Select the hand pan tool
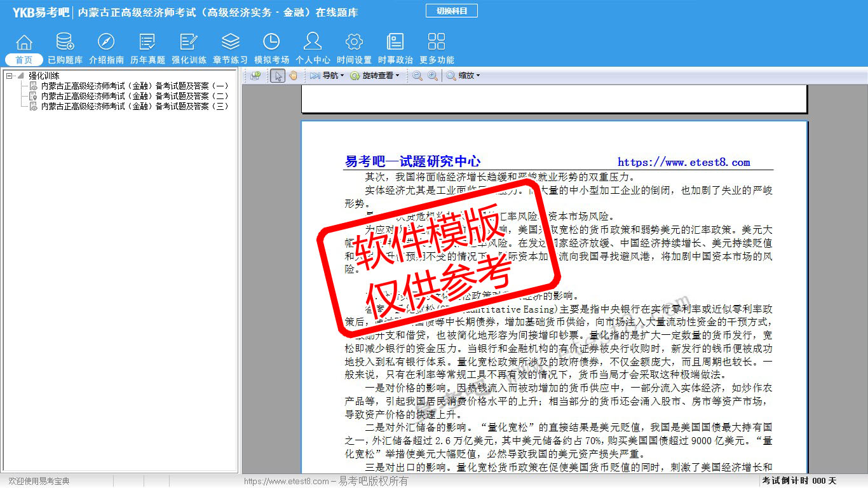This screenshot has width=868, height=488. point(293,76)
